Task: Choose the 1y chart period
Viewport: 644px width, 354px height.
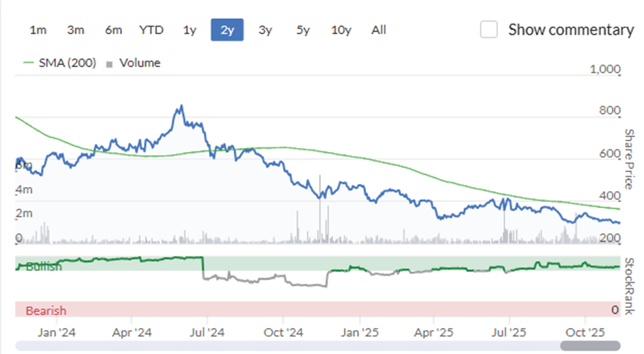Action: pos(189,30)
